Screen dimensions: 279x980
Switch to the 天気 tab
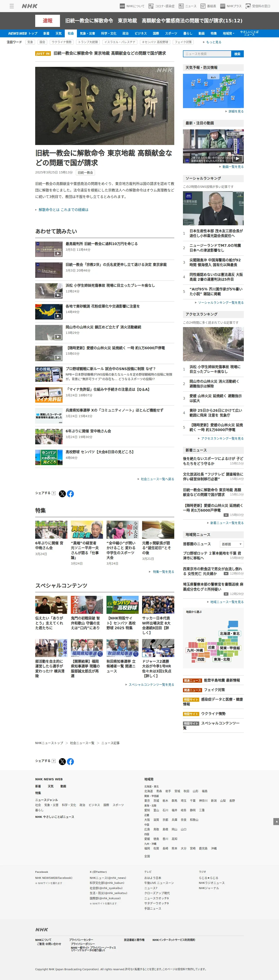click(x=58, y=33)
